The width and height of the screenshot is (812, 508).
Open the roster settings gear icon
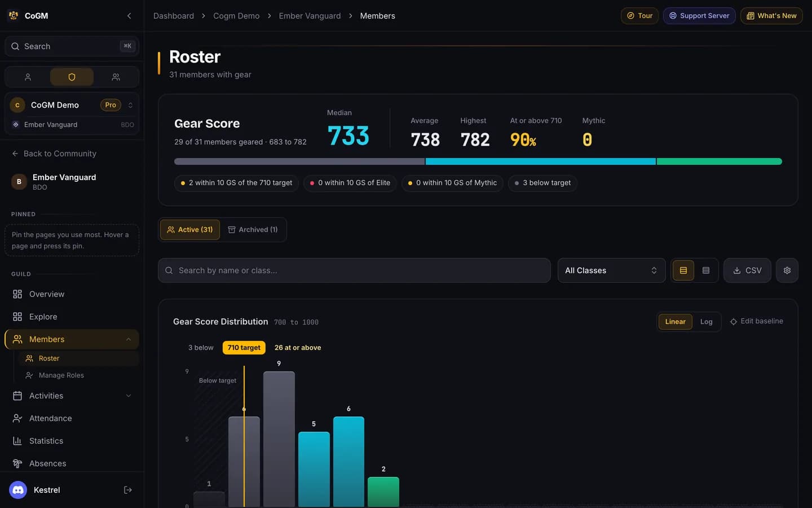click(787, 270)
